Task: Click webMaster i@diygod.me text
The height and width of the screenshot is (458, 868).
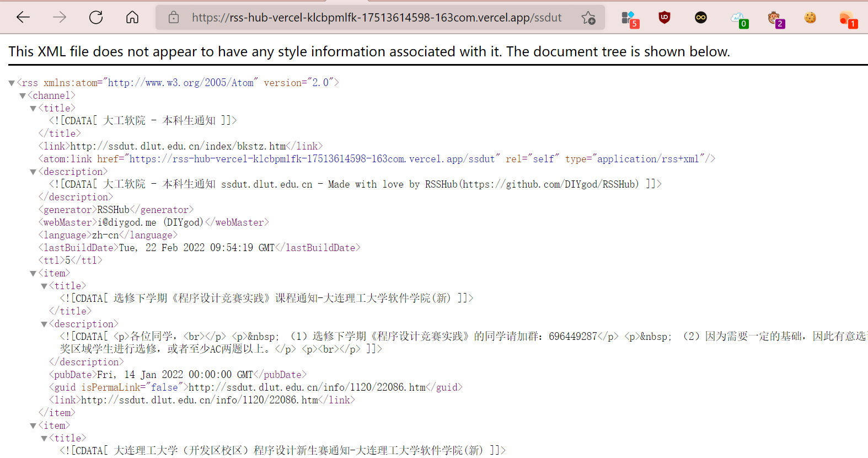Action: (151, 222)
